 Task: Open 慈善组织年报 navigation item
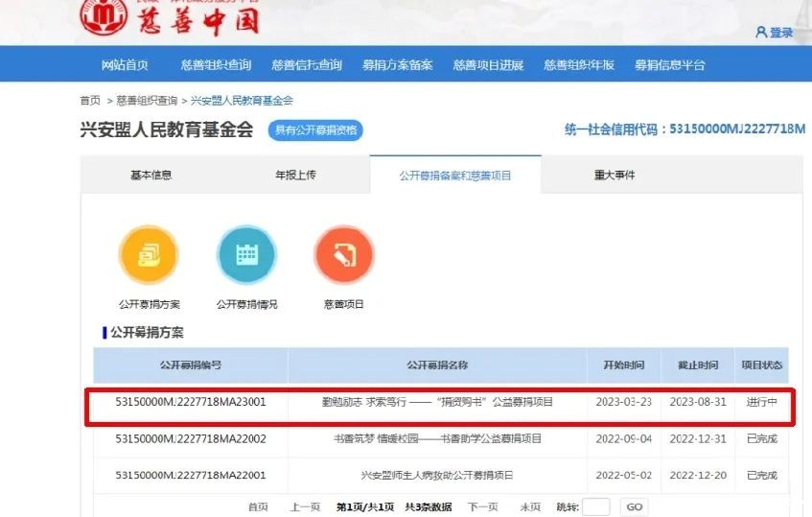point(579,65)
